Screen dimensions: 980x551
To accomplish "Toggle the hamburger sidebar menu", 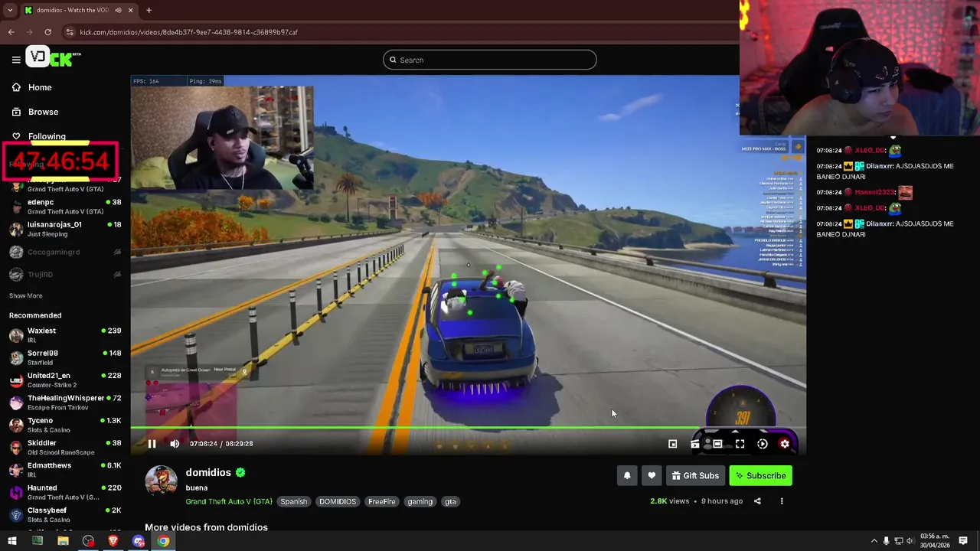I will (x=16, y=60).
